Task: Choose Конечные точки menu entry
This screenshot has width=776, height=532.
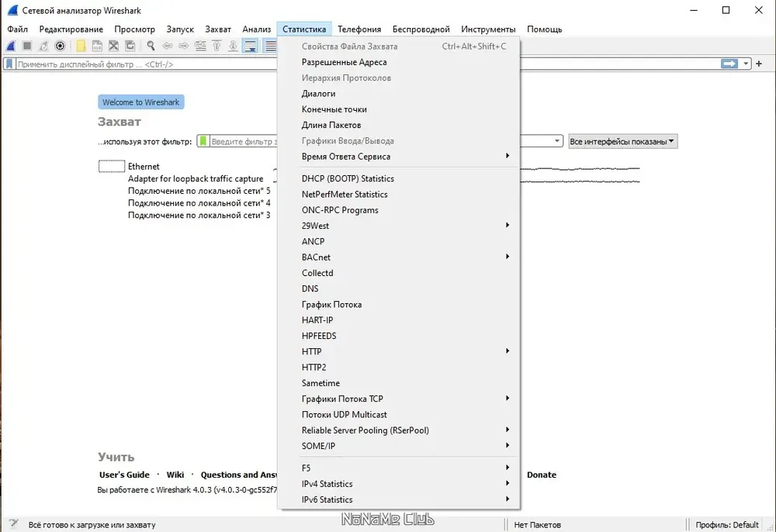Action: pyautogui.click(x=399, y=109)
